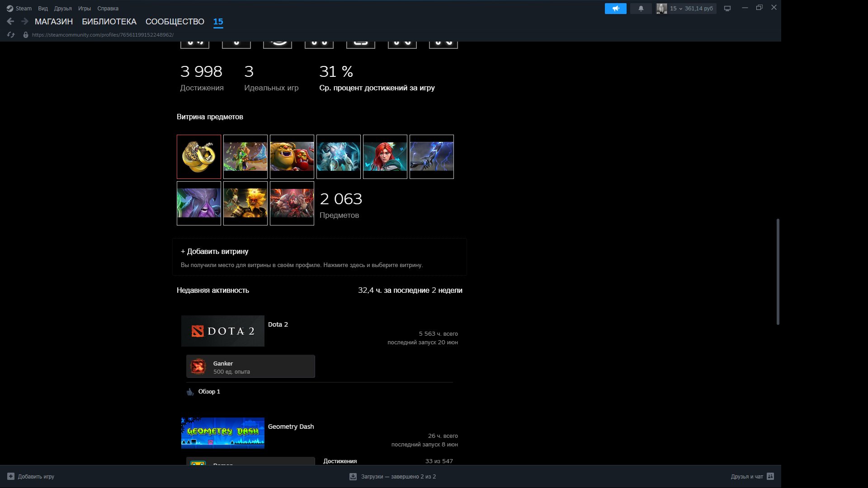Image resolution: width=868 pixels, height=488 pixels.
Task: Open the announcements megaphone button
Action: 616,9
